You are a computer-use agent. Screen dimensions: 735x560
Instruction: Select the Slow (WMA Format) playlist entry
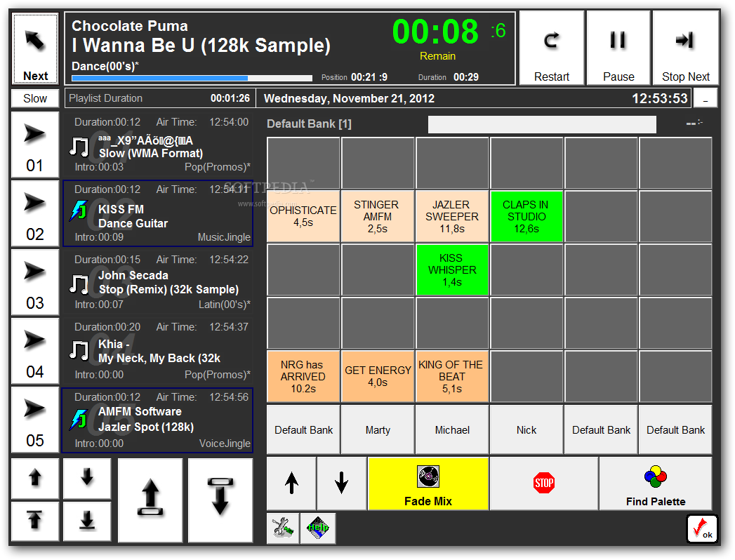click(x=158, y=145)
